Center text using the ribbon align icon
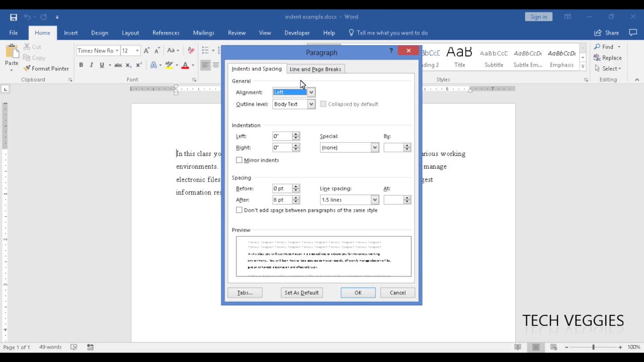Image resolution: width=644 pixels, height=362 pixels. click(x=215, y=65)
